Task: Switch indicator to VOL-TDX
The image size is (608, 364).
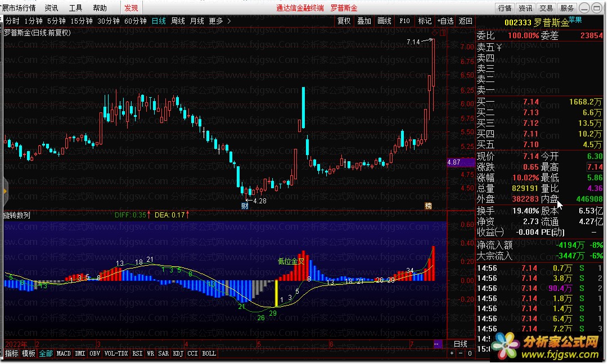Action: (116, 353)
